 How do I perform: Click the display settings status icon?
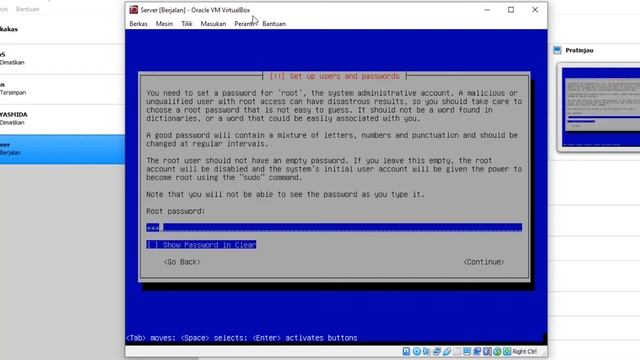click(x=467, y=351)
